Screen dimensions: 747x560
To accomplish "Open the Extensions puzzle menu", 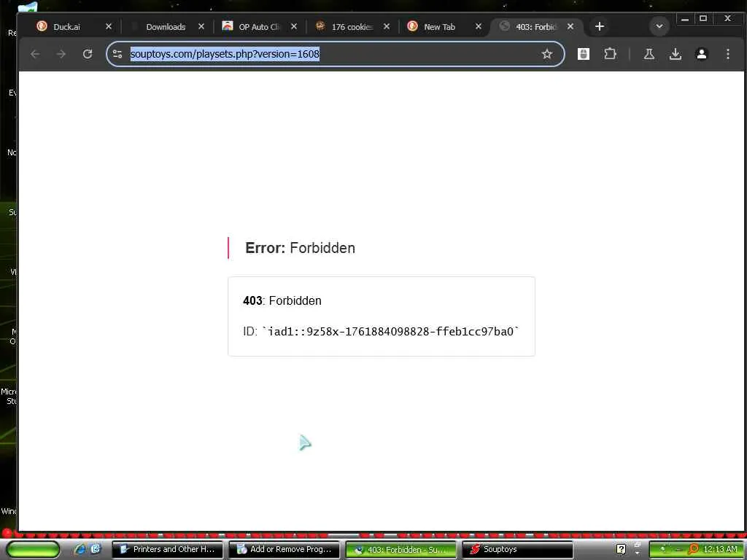I will coord(610,54).
